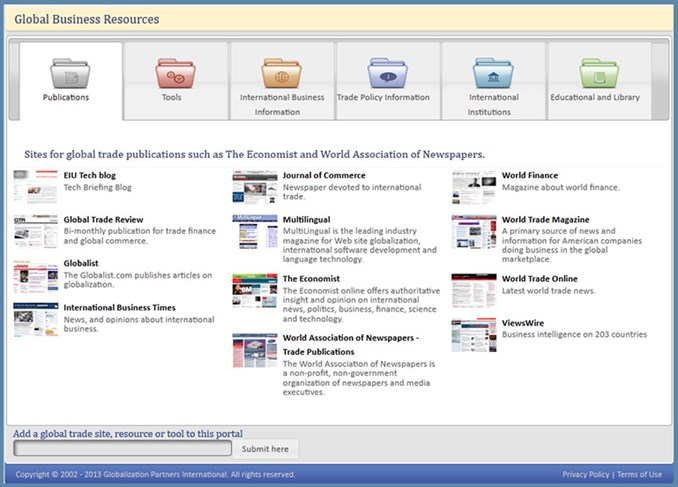Open the World Trade Magazine thumbnail
Screen dimensions: 678x487
[x=474, y=232]
